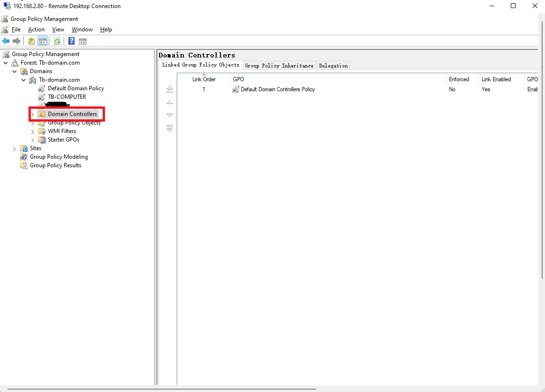Select the Group Policy Management root node
The width and height of the screenshot is (545, 392).
click(x=46, y=54)
